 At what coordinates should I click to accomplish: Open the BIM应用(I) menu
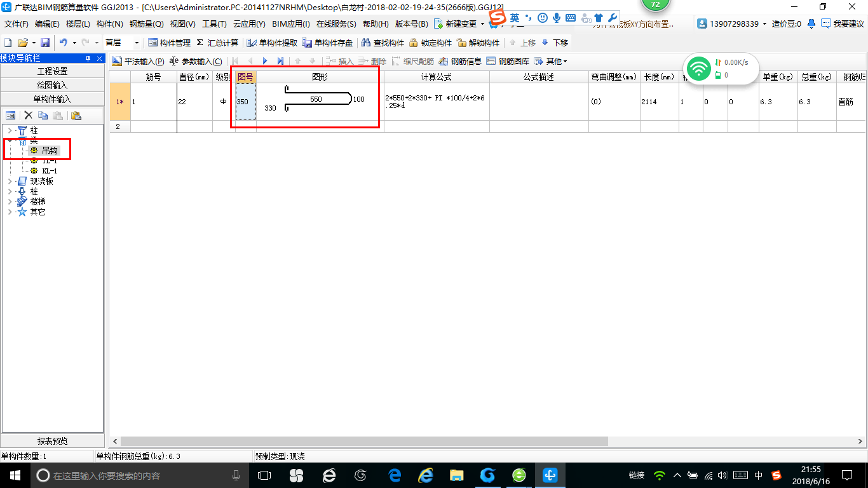(290, 24)
